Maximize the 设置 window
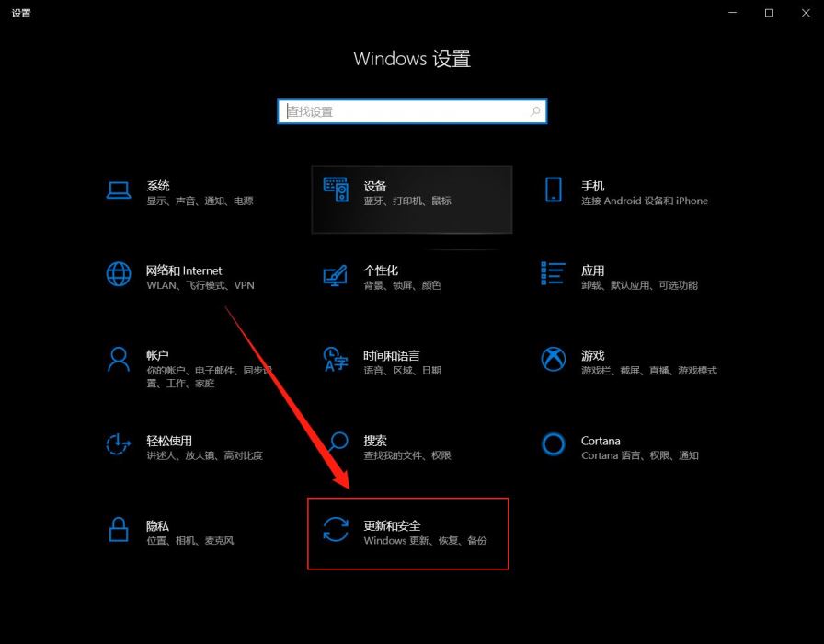This screenshot has height=644, width=824. point(770,13)
